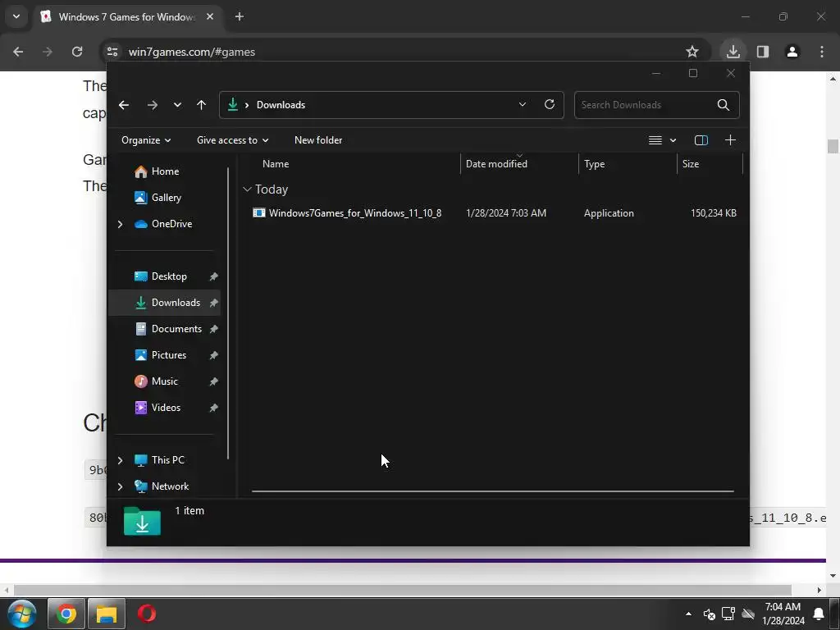Image resolution: width=840 pixels, height=630 pixels.
Task: Click the pin icon next to Desktop
Action: click(x=214, y=276)
